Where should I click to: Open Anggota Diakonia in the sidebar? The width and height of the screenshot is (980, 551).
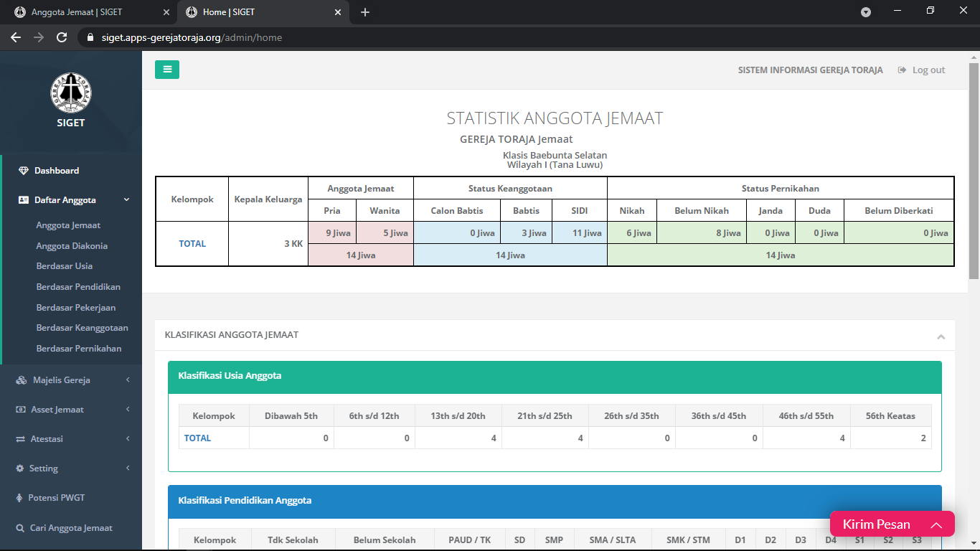72,246
